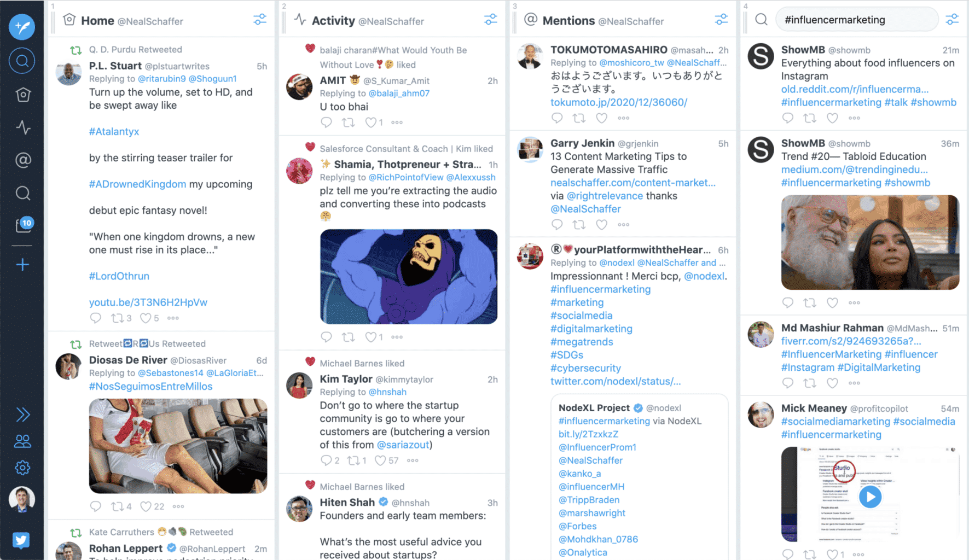Open the Accounts people icon in sidebar
The height and width of the screenshot is (560, 969).
click(x=23, y=441)
